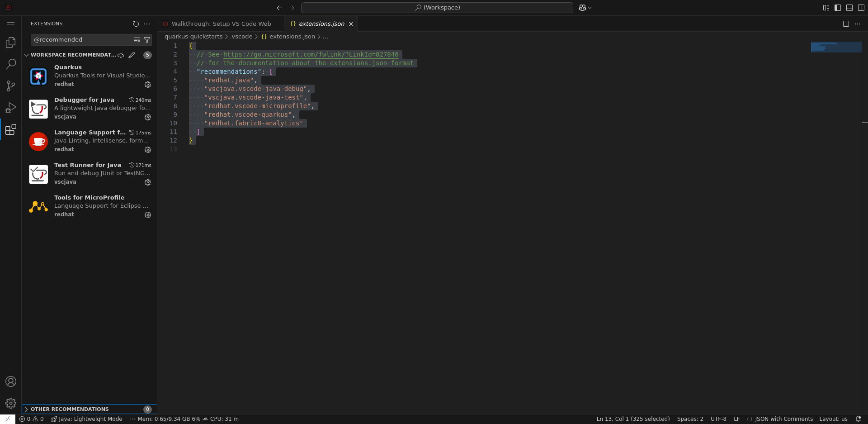
Task: Open manage gear for Language Support extension
Action: point(148,150)
